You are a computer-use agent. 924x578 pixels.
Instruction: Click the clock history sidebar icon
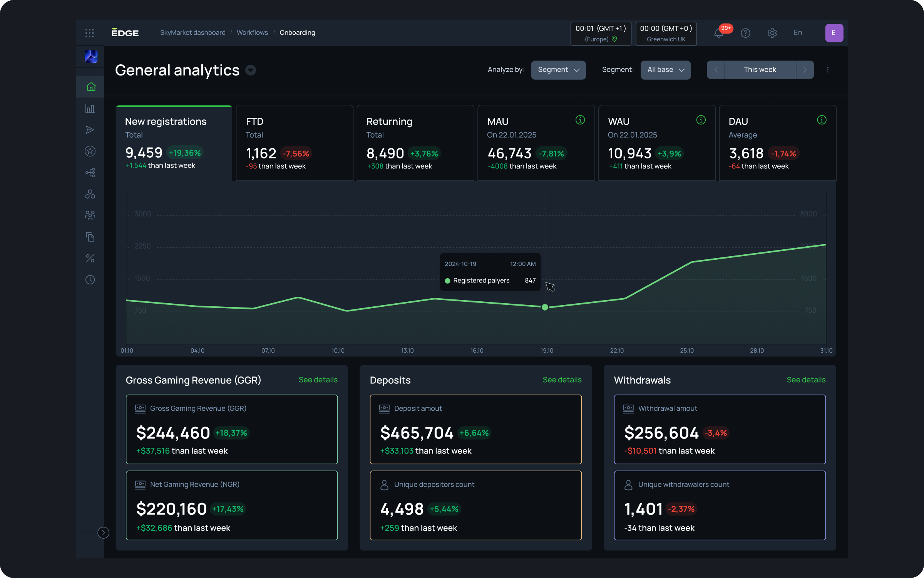point(90,280)
